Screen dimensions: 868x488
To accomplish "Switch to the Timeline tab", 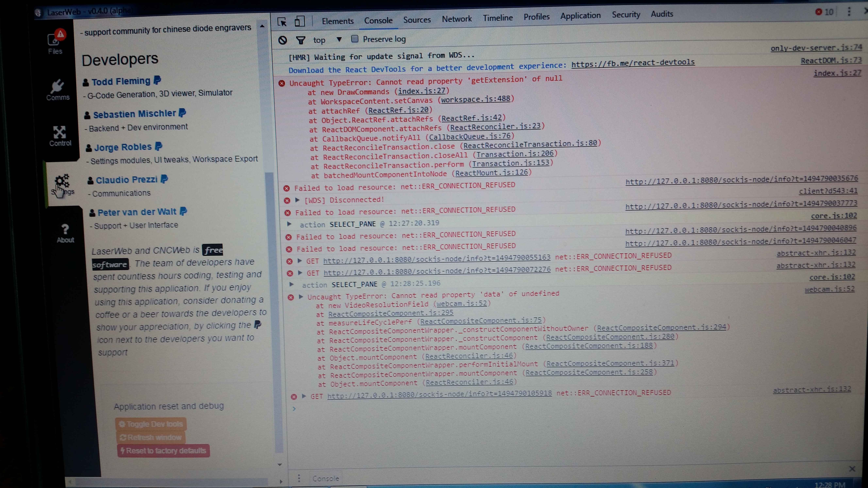I will click(x=498, y=18).
